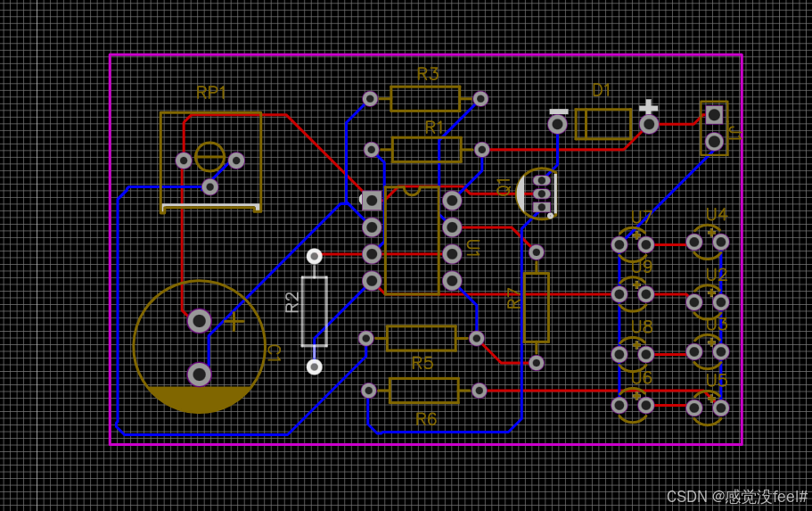Select the C1 capacitor designator text

[274, 353]
